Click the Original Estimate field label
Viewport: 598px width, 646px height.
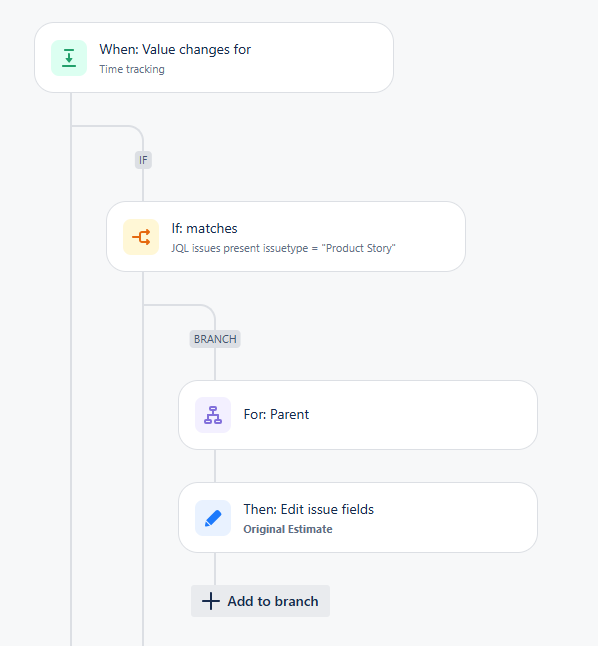[x=288, y=529]
